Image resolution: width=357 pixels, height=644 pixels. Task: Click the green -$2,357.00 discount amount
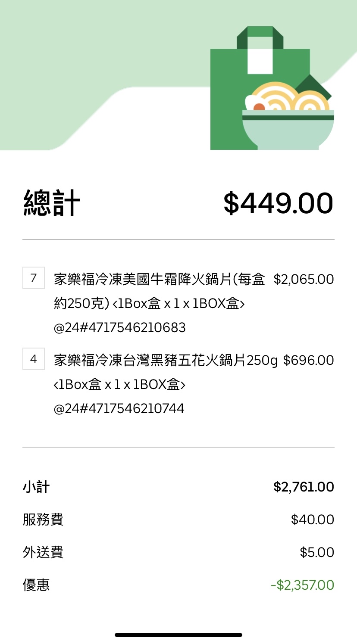point(302,585)
